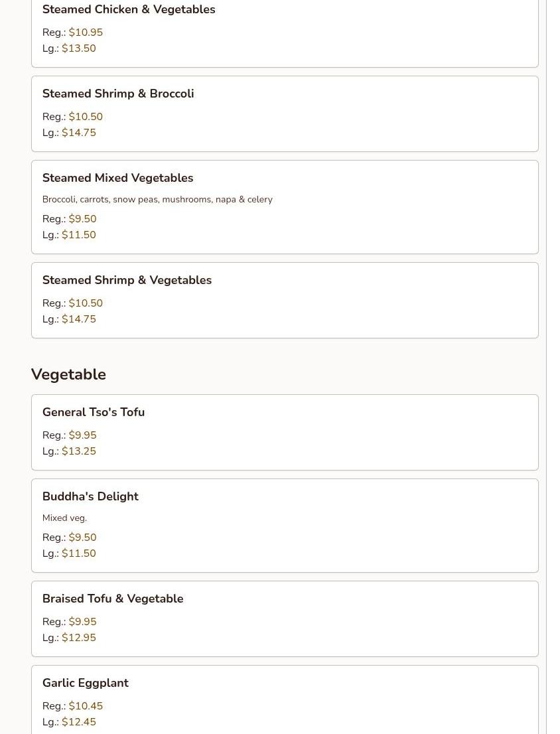Select the Buddha's Delight item
Screen dimensions: 560x734
click(285, 525)
